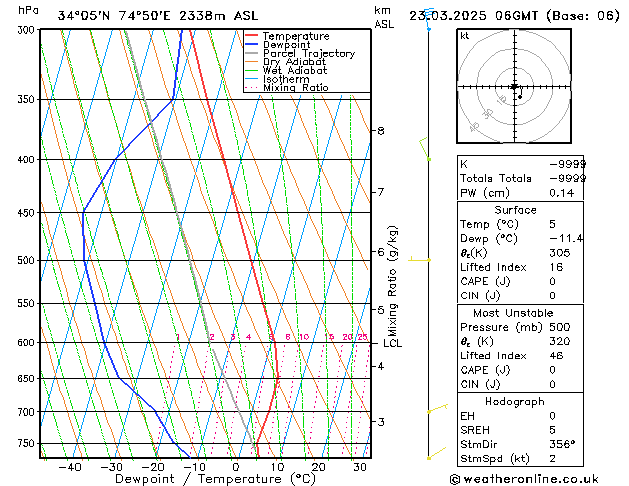Click the Most Unstable section header
This screenshot has height=486, width=629.
click(x=514, y=313)
